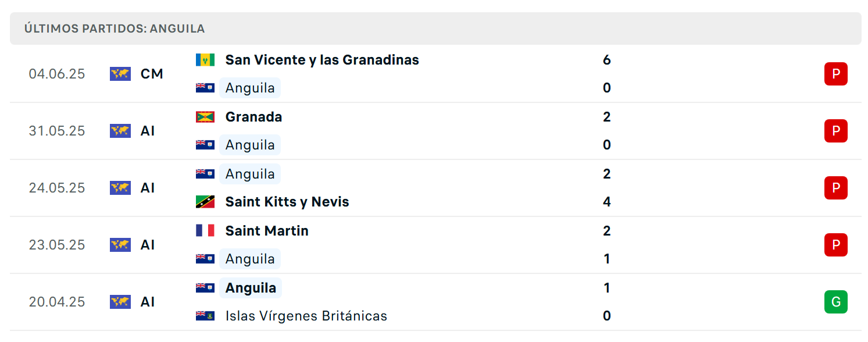Click the Últimos Partidos: Anguila header
868x342 pixels.
tap(115, 28)
